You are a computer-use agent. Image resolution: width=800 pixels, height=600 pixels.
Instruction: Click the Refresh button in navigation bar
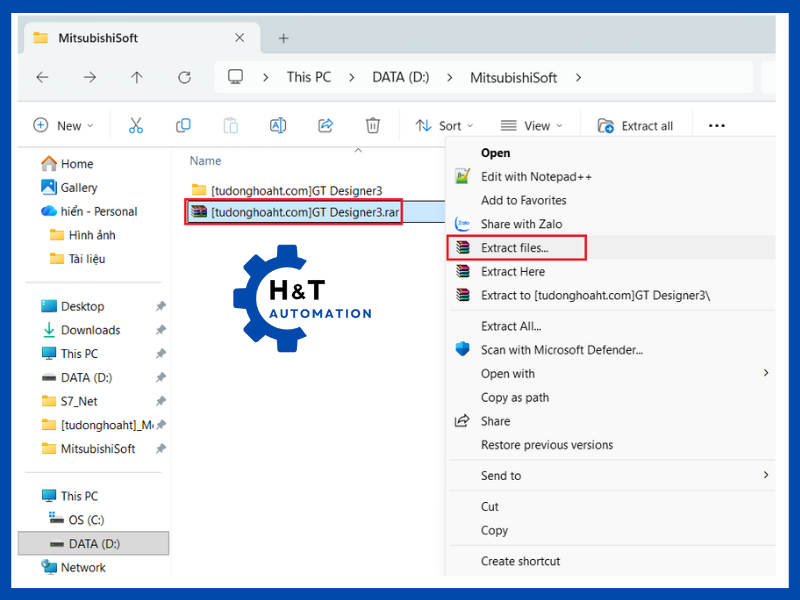[184, 77]
